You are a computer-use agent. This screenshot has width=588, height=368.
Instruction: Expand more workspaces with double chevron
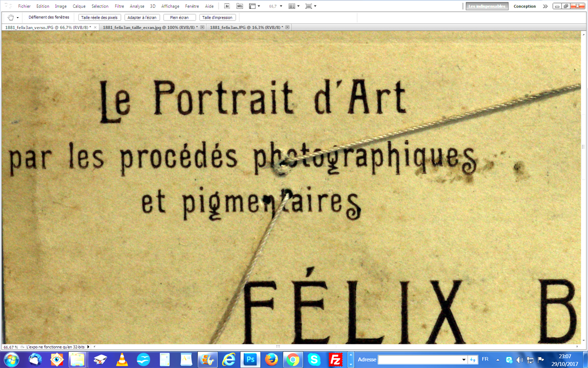coord(545,6)
